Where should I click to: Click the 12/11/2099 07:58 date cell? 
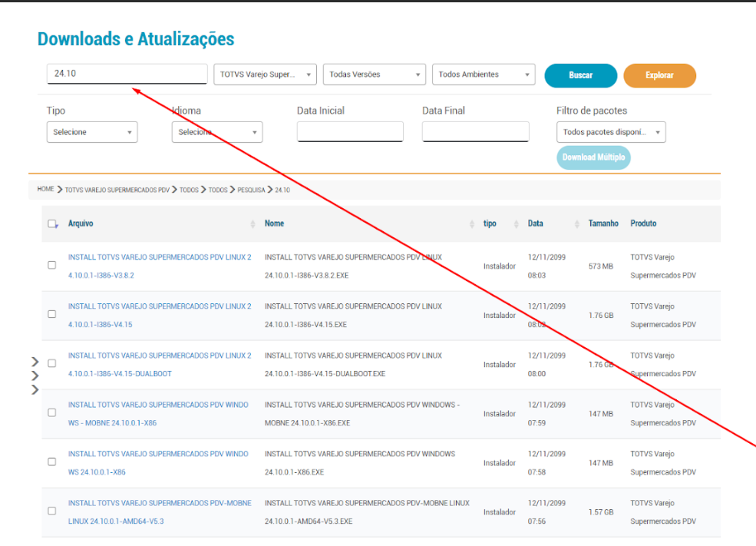pyautogui.click(x=546, y=463)
